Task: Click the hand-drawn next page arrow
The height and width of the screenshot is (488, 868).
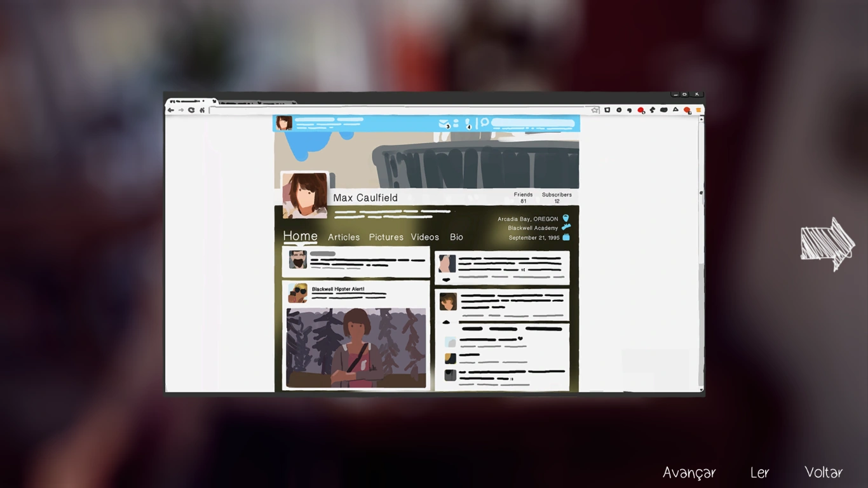Action: click(827, 244)
